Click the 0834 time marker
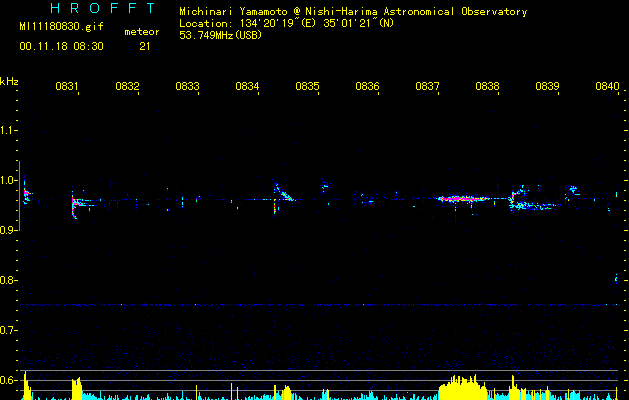Viewport: 629px width, 400px height. point(247,86)
